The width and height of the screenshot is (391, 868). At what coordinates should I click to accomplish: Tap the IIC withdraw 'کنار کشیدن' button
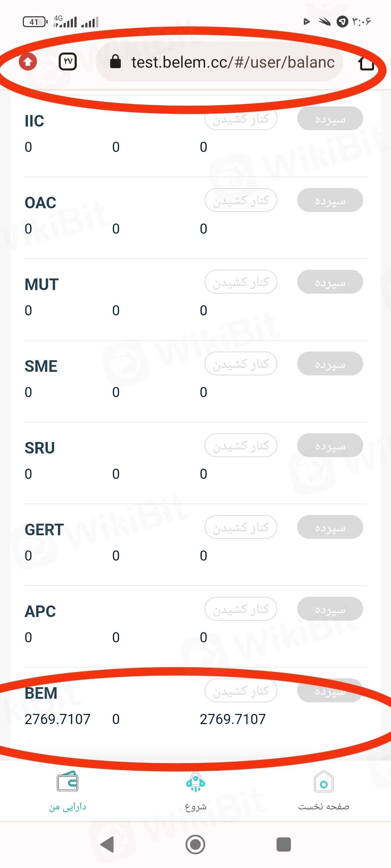click(x=241, y=119)
